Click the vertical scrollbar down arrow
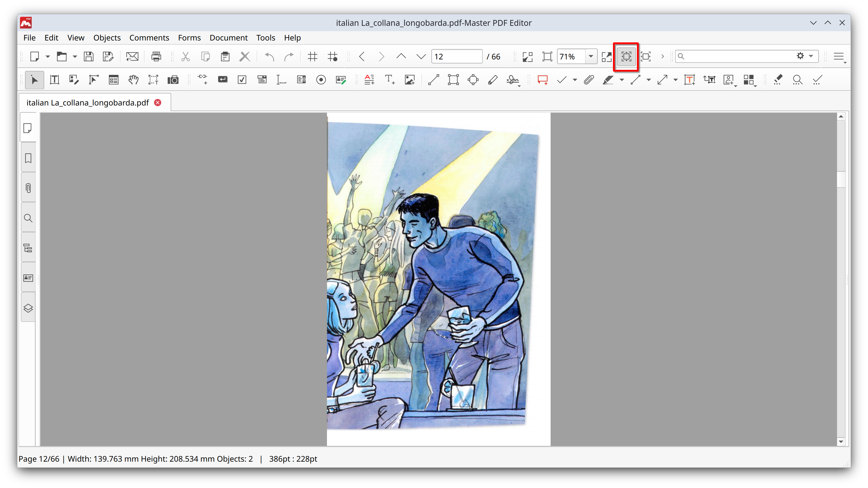This screenshot has height=488, width=868. tap(841, 441)
